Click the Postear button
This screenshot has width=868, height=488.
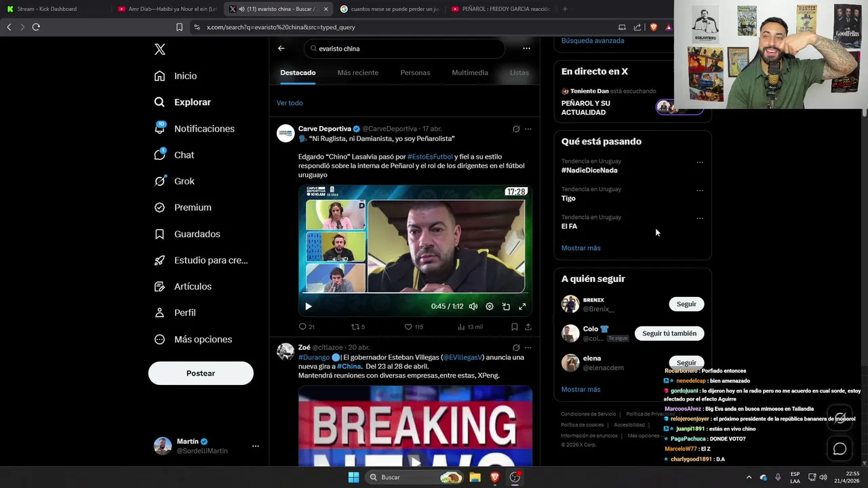201,373
